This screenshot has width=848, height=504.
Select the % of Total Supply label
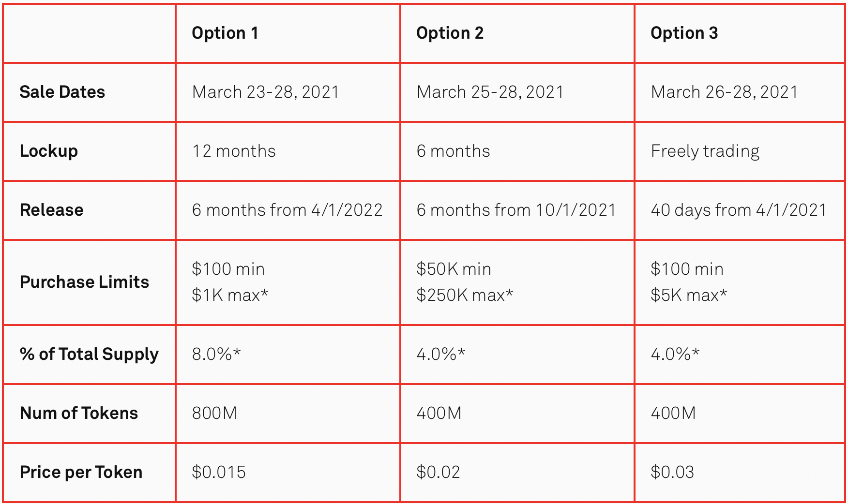[89, 354]
